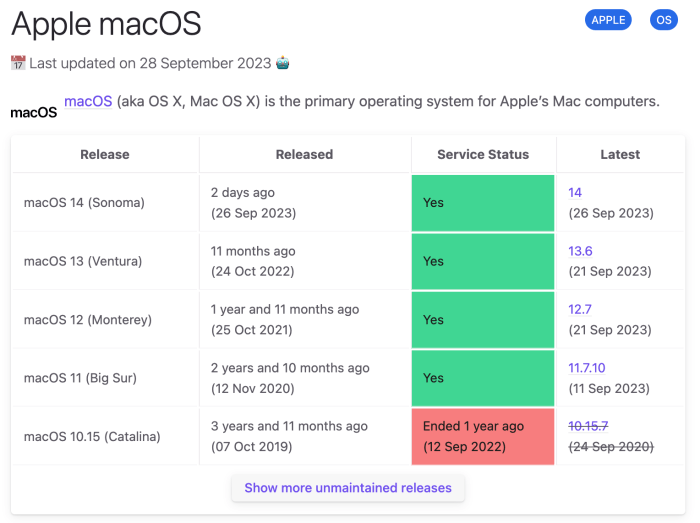Click the red Ended status cell for Catalina
The image size is (700, 523).
pos(483,436)
